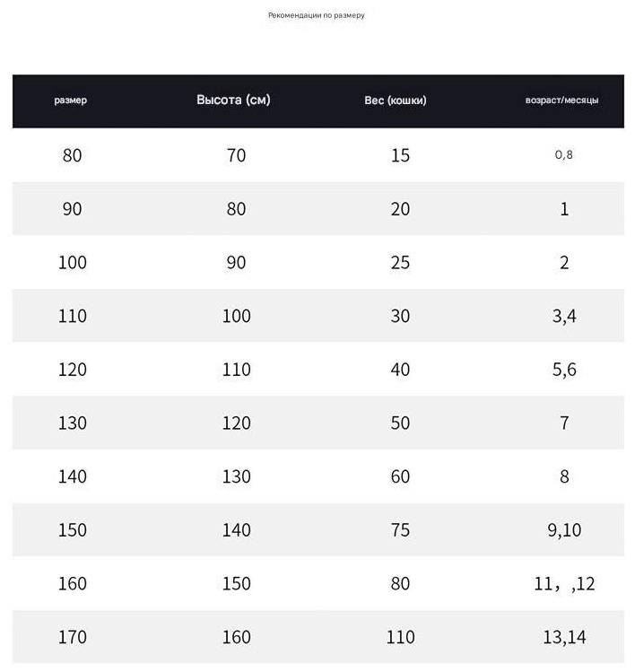Select the 'Высота (см)' column header
635x672 pixels.
[233, 100]
